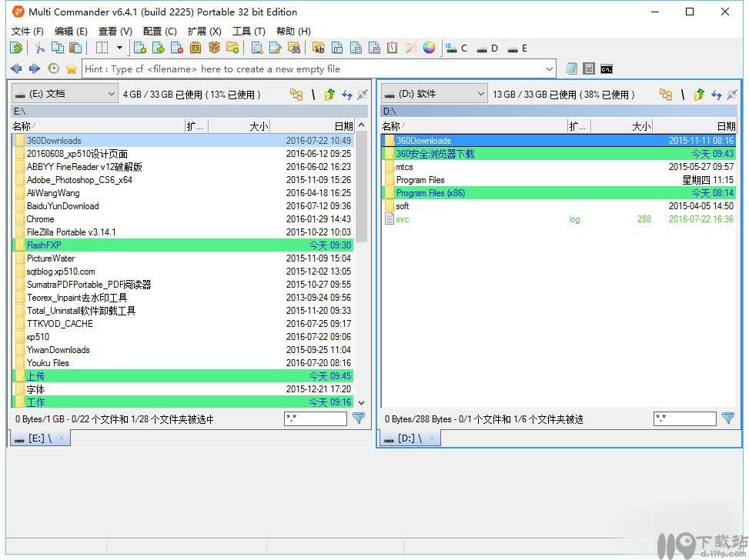
Task: Open the command prompt icon
Action: [607, 68]
